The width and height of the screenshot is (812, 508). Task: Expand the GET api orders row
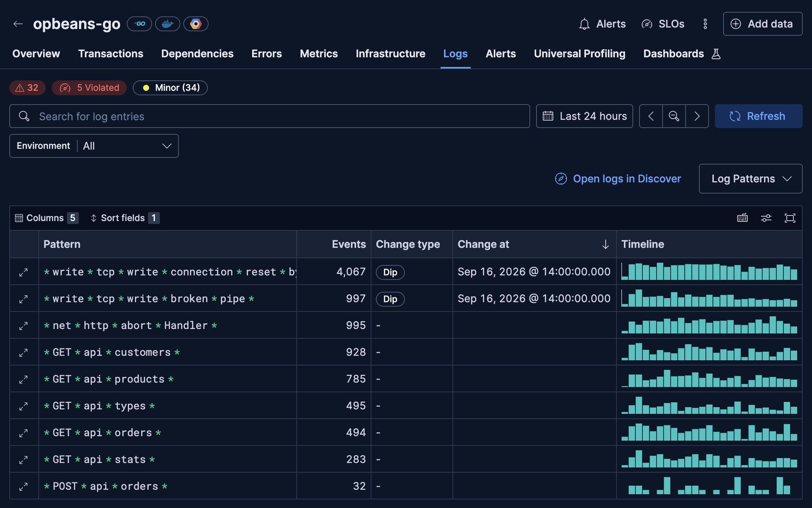[x=24, y=433]
